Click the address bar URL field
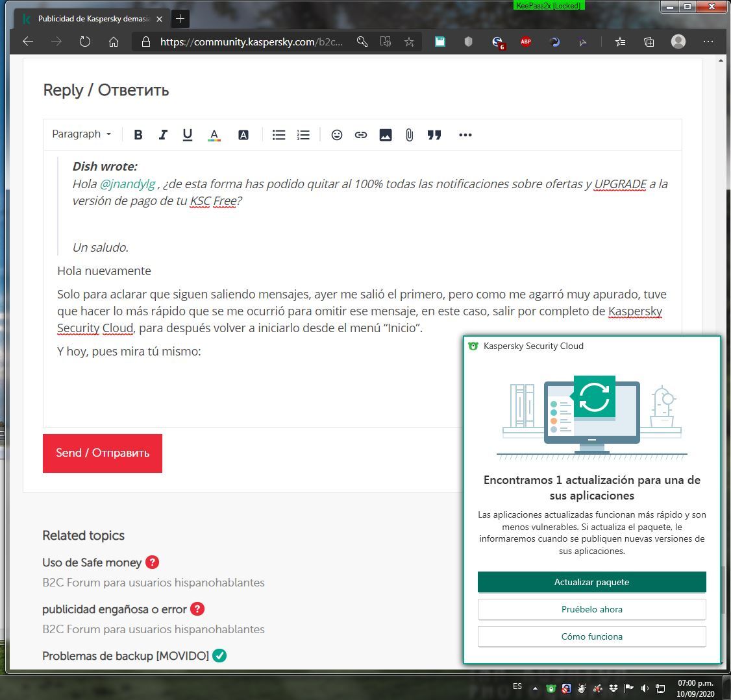Screen dimensions: 731x700 pos(251,42)
